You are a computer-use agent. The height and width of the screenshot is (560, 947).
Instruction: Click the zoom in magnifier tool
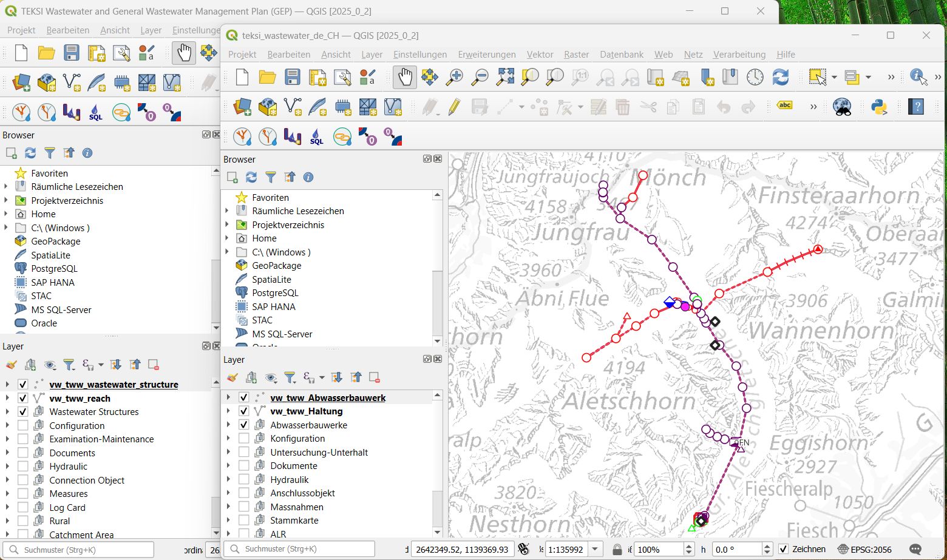pos(455,77)
